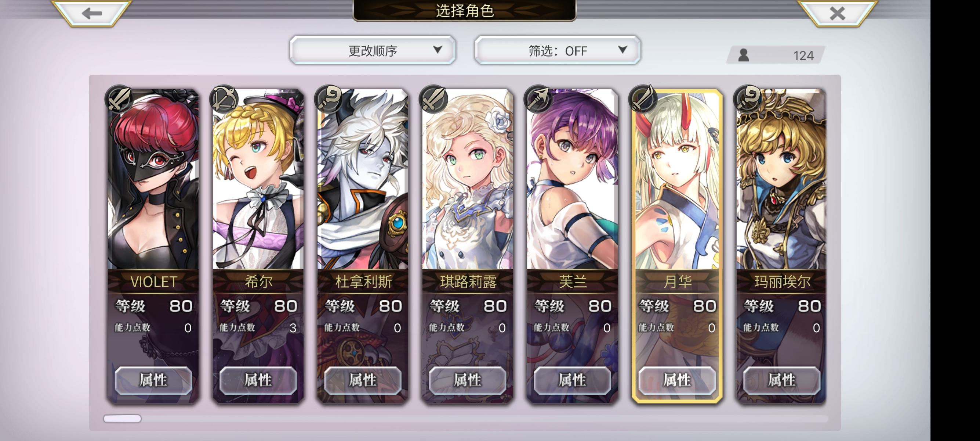980x441 pixels.
Task: Click the character count icon beside 124
Action: click(743, 55)
